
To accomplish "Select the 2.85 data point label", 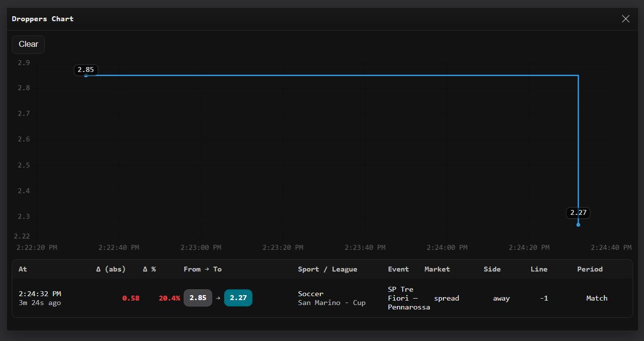I will [x=86, y=70].
